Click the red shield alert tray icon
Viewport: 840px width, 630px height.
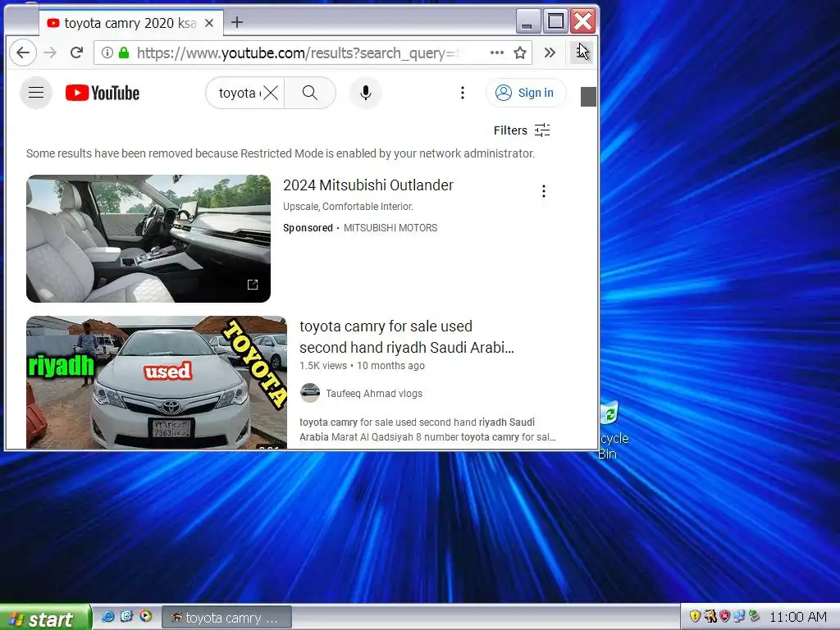[x=725, y=616]
